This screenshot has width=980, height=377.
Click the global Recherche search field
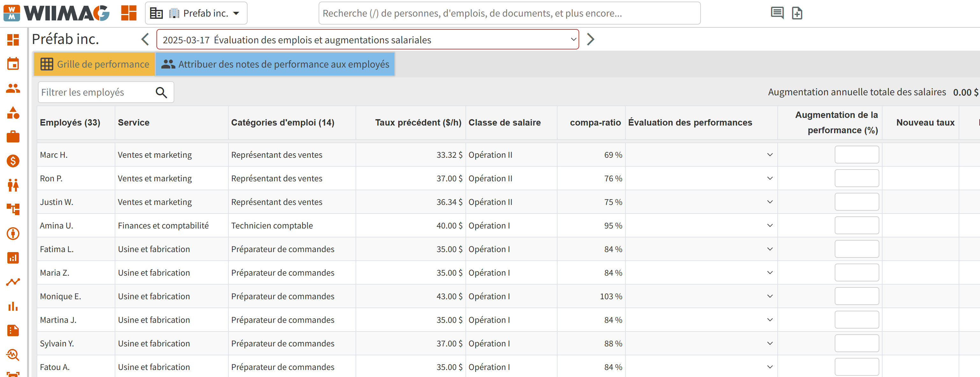[509, 13]
